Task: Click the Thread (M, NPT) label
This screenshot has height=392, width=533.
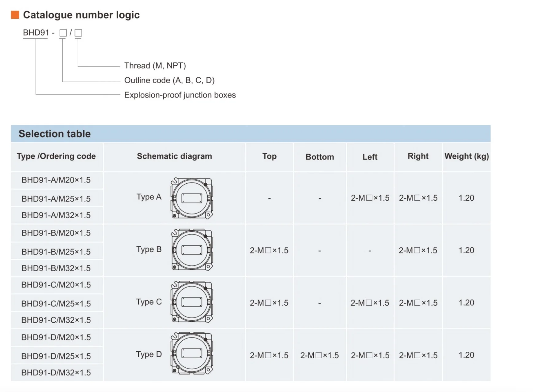Action: click(x=155, y=65)
